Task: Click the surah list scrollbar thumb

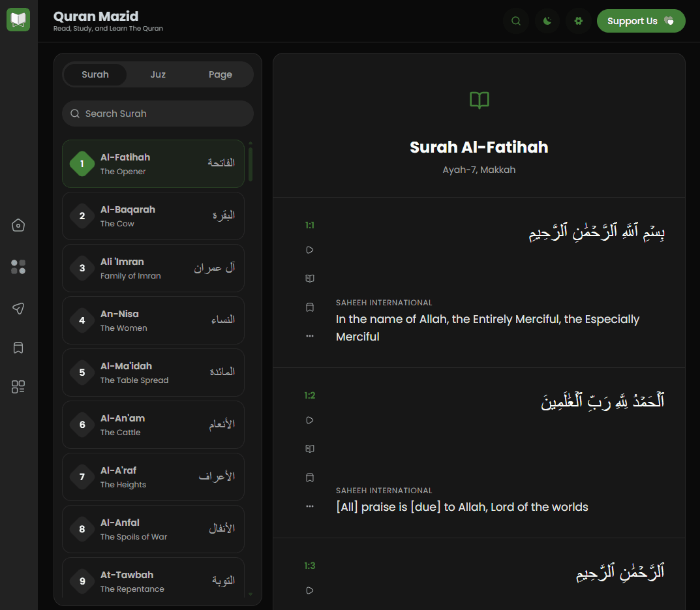Action: click(251, 164)
